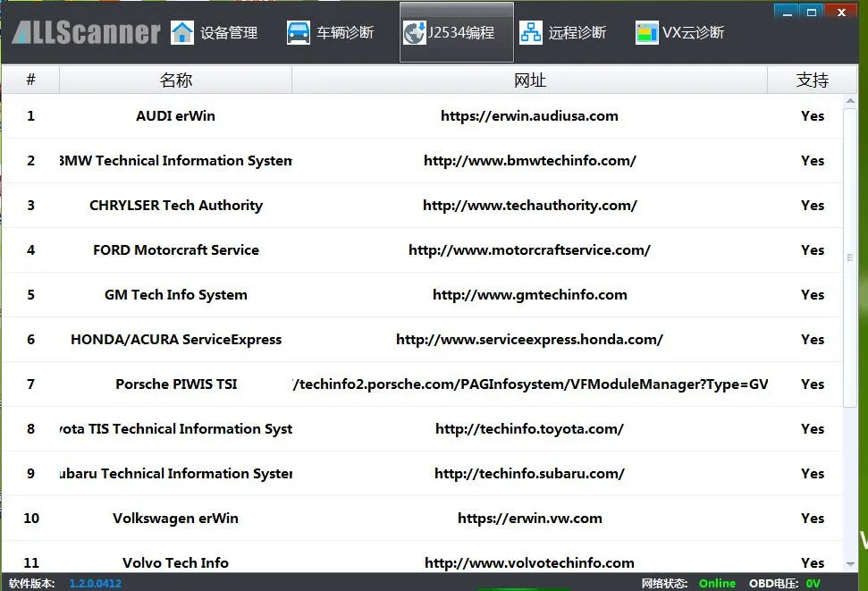Select the BMW Technical Information System cell

175,161
